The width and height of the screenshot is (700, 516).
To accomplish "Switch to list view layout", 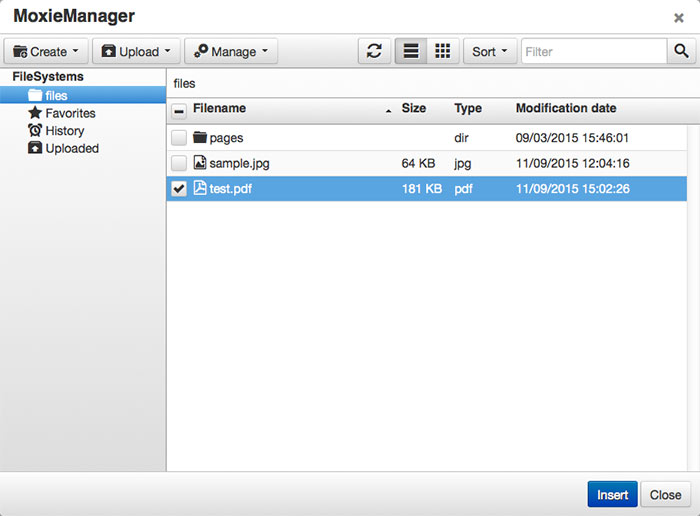I will pyautogui.click(x=411, y=51).
